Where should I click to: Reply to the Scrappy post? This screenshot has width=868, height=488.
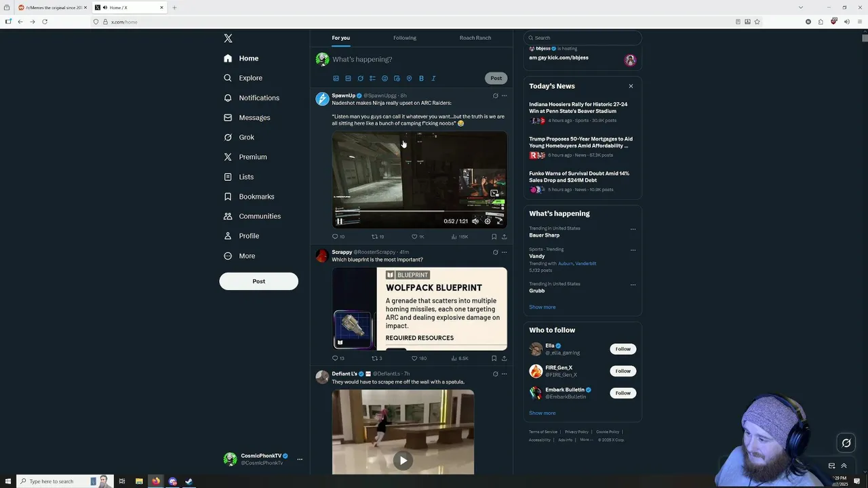pos(338,358)
